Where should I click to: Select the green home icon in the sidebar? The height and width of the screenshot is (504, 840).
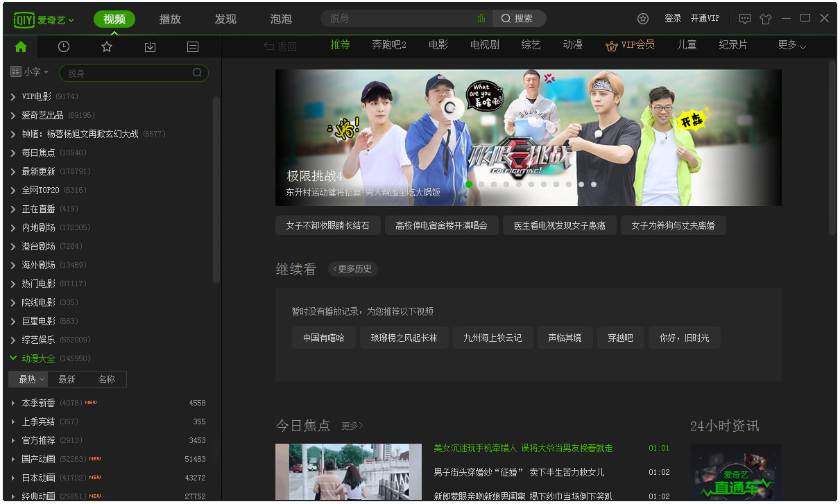tap(20, 46)
